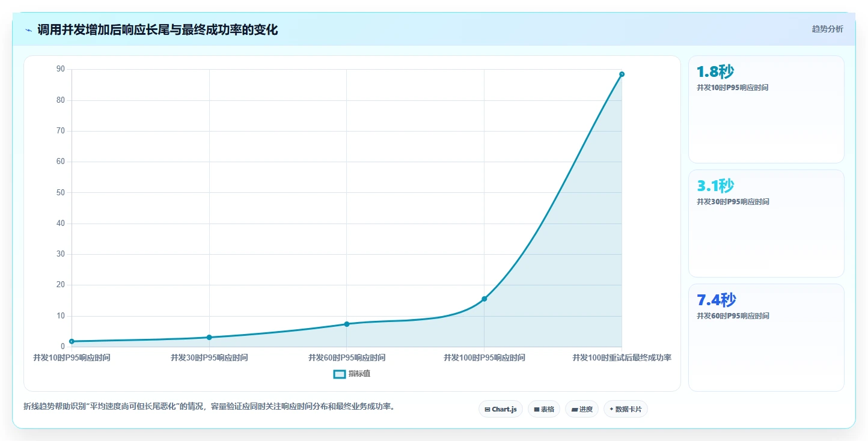
Task: Click the 数据卡片 tag star icon
Action: 611,409
